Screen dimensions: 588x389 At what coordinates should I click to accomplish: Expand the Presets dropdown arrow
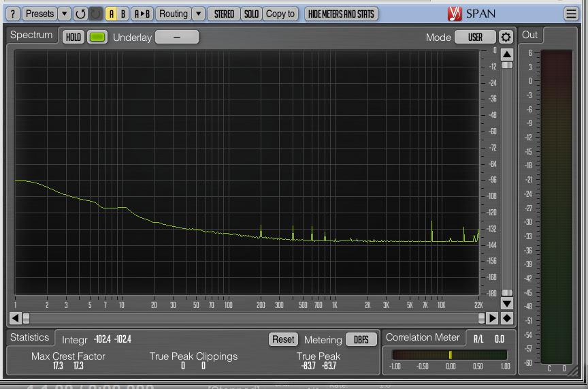tap(65, 14)
